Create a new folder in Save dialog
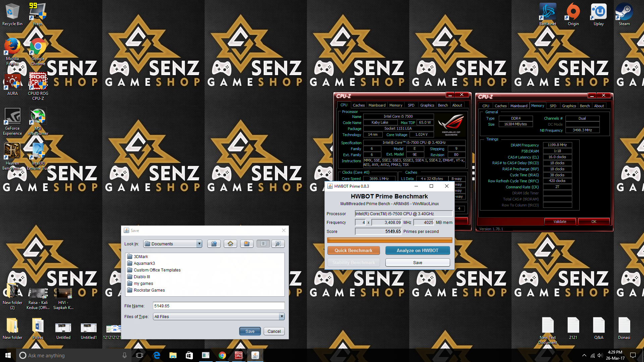The height and width of the screenshot is (362, 644). click(x=247, y=244)
